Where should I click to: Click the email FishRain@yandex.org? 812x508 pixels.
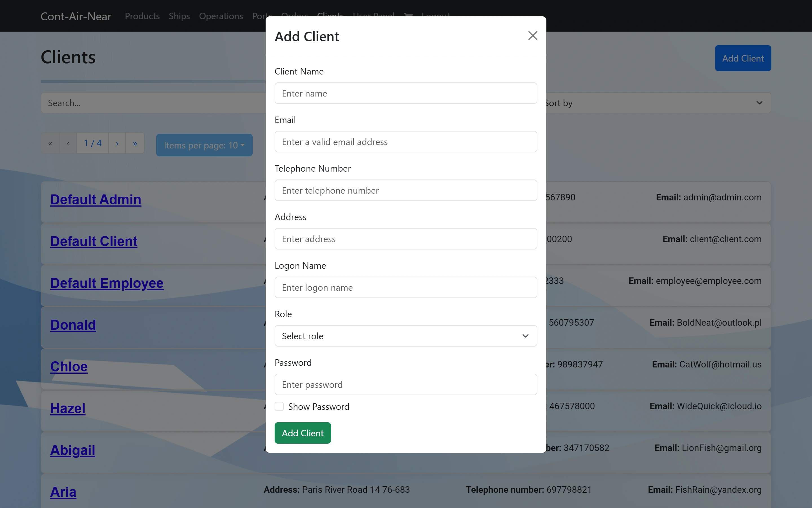(x=718, y=490)
